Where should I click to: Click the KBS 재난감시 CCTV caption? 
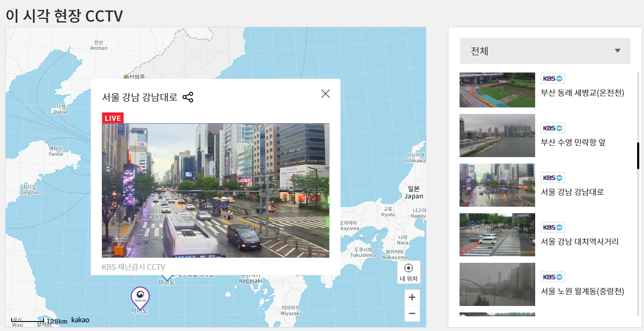[x=133, y=267]
